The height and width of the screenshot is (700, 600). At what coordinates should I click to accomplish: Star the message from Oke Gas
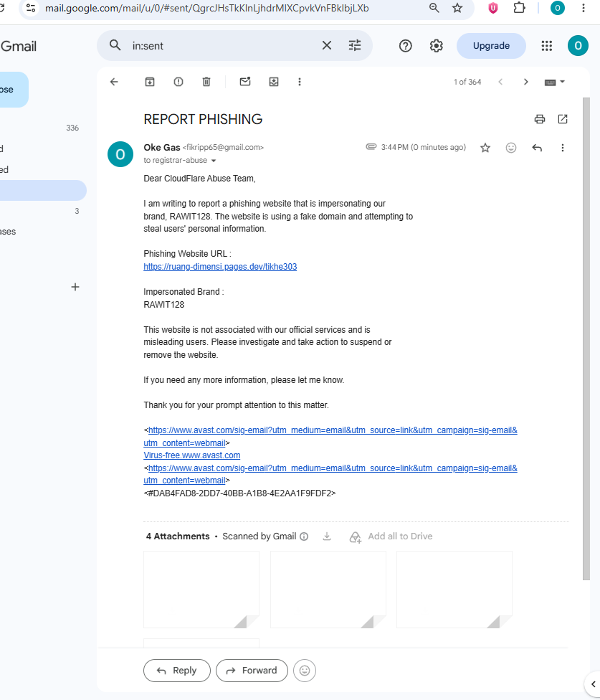click(485, 148)
